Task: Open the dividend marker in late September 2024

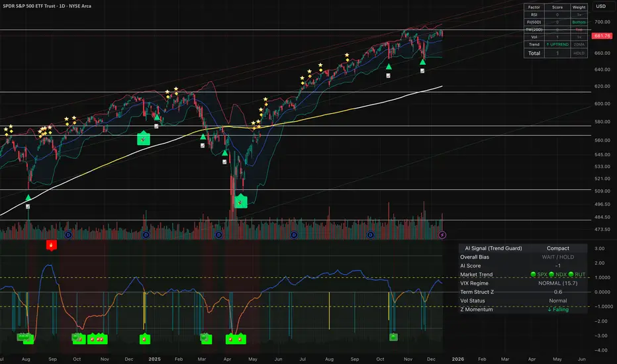Action: point(68,235)
